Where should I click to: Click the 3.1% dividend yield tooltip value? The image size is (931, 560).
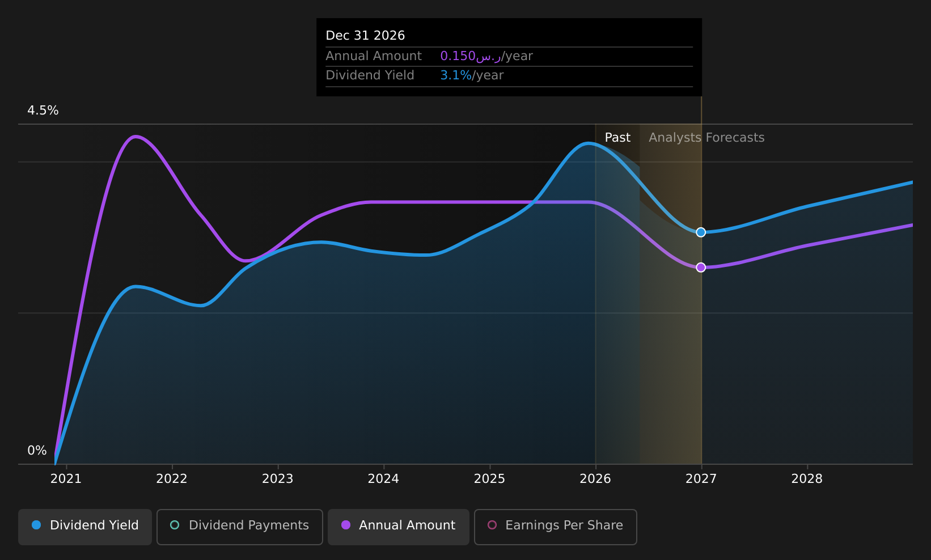coord(456,75)
